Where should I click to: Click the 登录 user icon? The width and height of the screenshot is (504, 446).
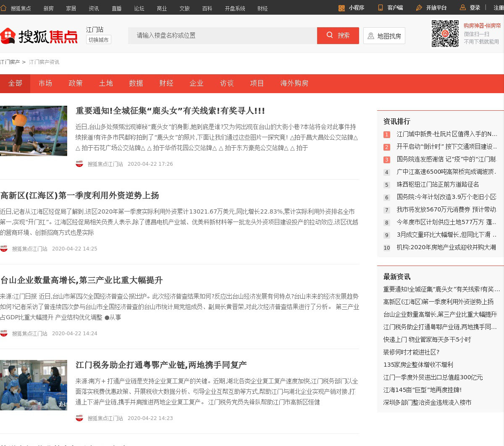tap(463, 8)
